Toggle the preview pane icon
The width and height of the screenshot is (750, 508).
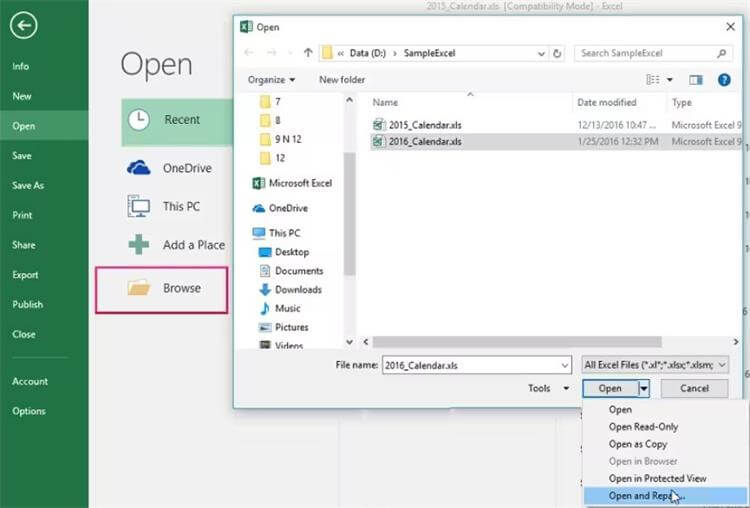point(695,80)
